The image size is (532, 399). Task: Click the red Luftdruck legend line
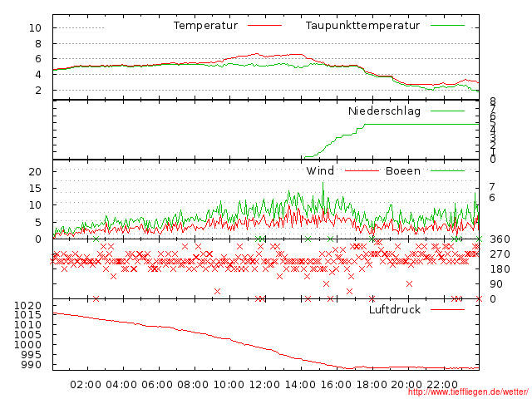click(447, 309)
